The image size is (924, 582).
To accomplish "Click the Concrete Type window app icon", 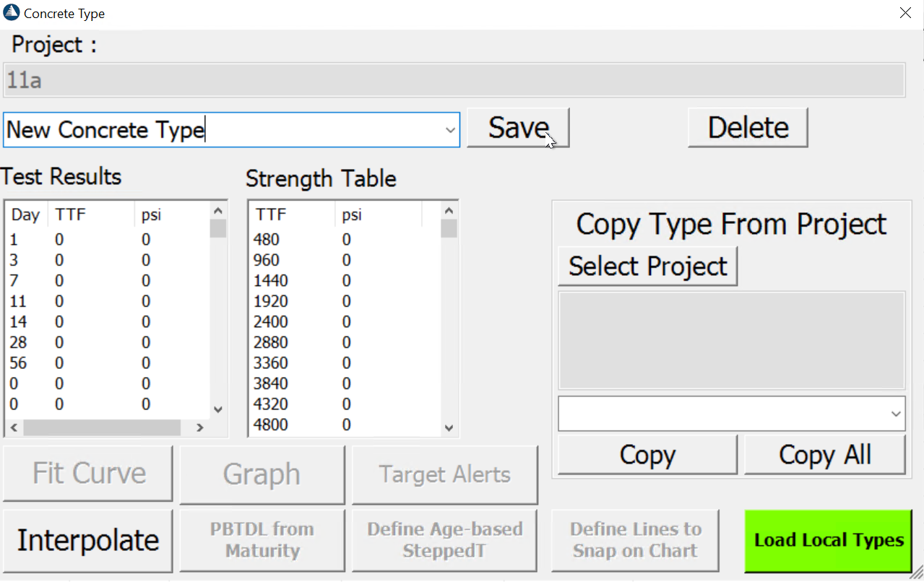I will (x=12, y=13).
